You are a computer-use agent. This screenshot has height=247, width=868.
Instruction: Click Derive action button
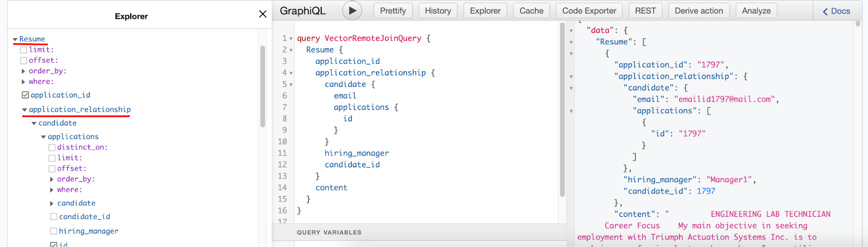point(699,11)
